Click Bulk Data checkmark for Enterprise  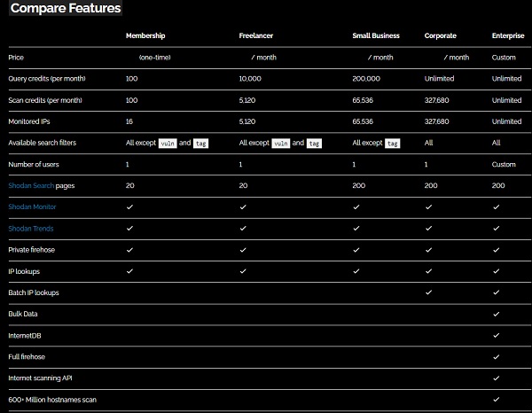point(496,314)
